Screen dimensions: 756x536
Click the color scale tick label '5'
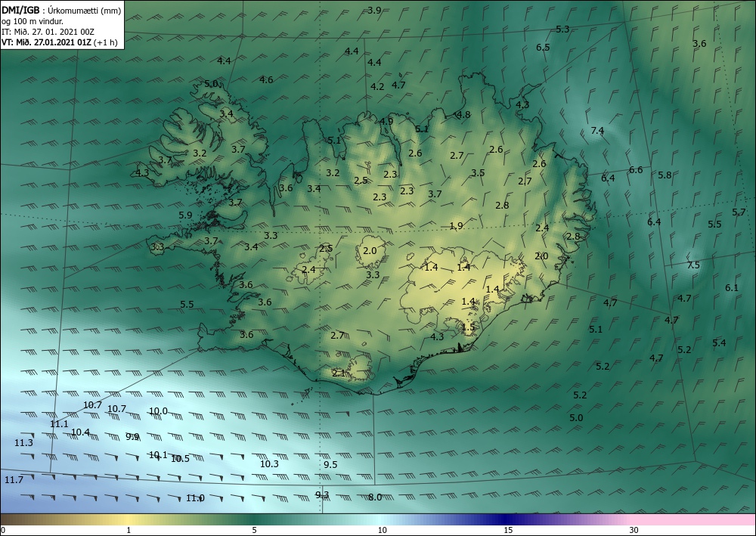(254, 530)
